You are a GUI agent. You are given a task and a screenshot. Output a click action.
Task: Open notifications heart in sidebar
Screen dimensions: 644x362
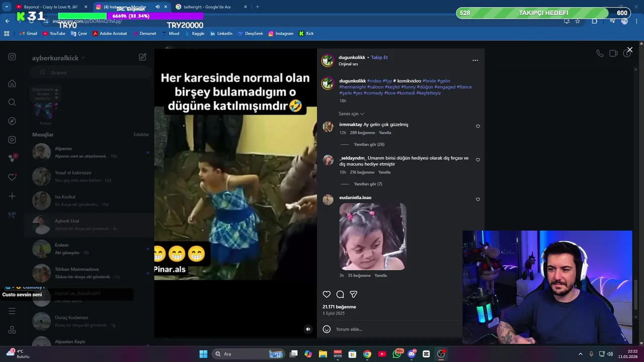pos(12,177)
